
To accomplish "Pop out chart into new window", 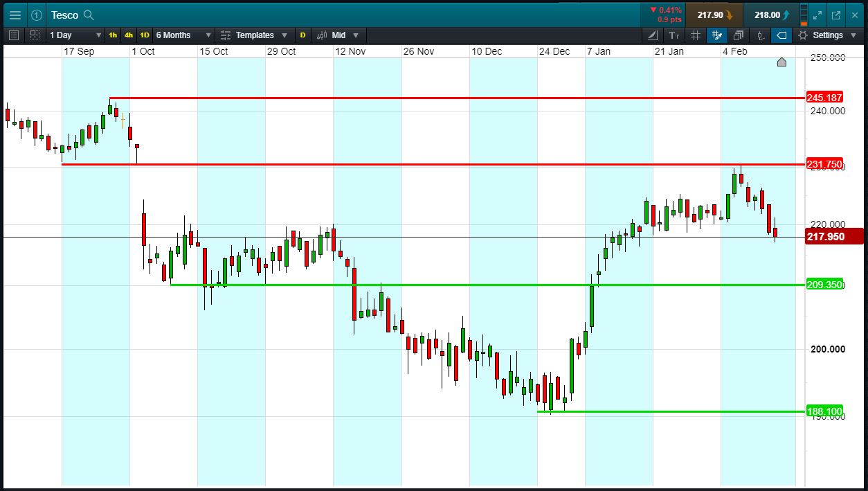I will [x=835, y=15].
